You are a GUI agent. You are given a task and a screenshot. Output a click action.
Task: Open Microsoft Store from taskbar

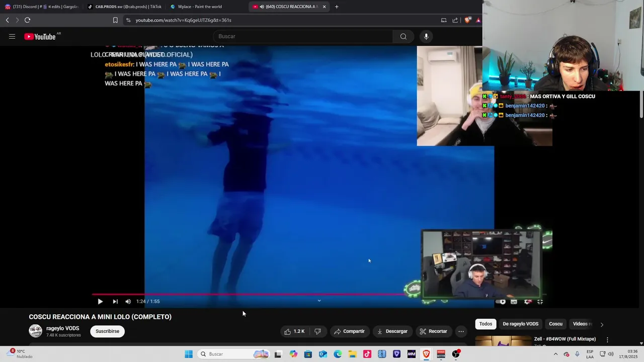(x=308, y=354)
